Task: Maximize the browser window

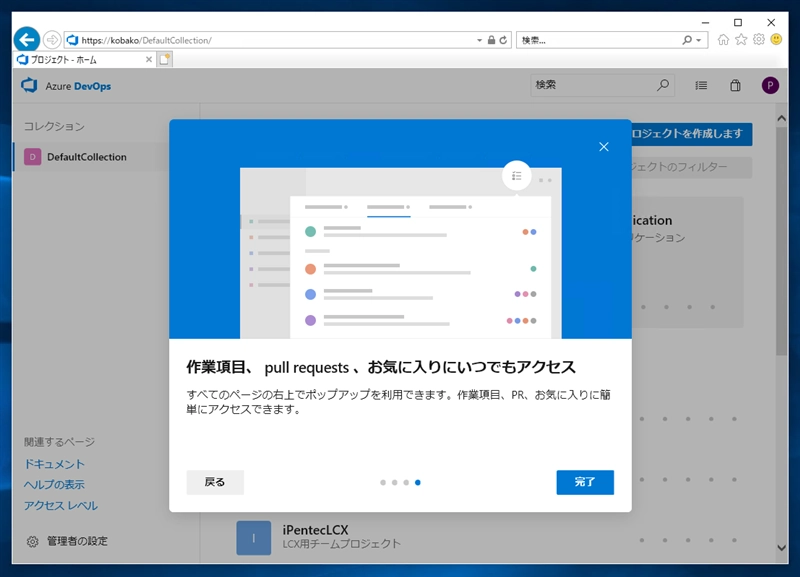Action: (x=738, y=22)
